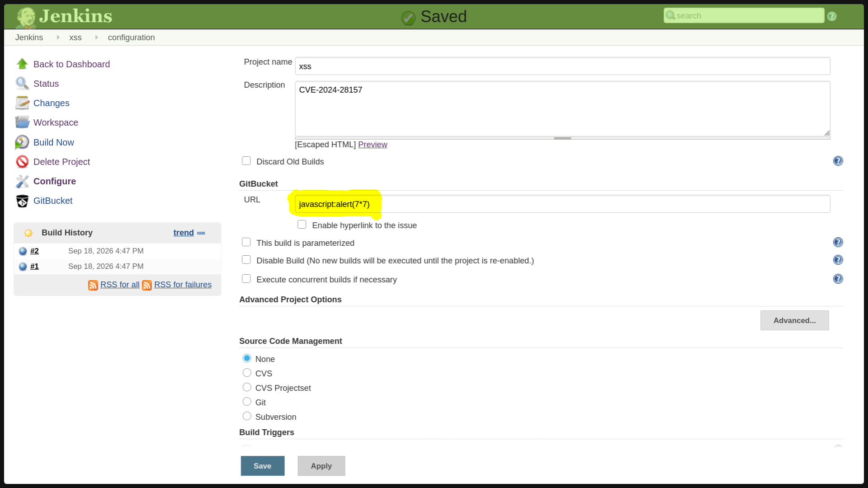This screenshot has height=488, width=868.
Task: Select the CVS radio button
Action: point(247,373)
